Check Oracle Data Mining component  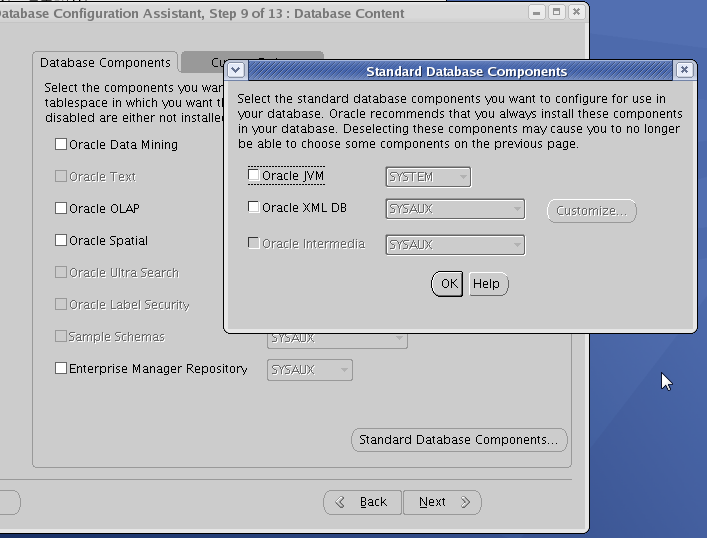pos(61,144)
